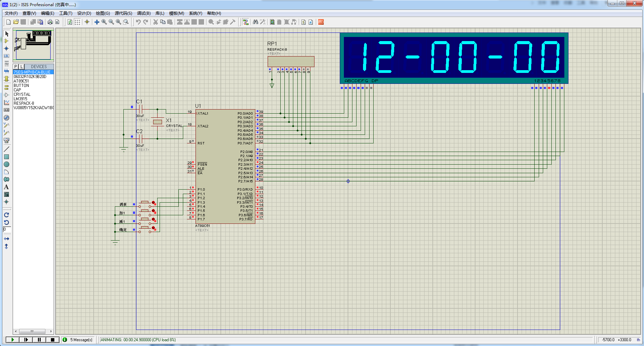Choose the Terminals Mode tool
The width and height of the screenshot is (644, 346).
[x=6, y=87]
